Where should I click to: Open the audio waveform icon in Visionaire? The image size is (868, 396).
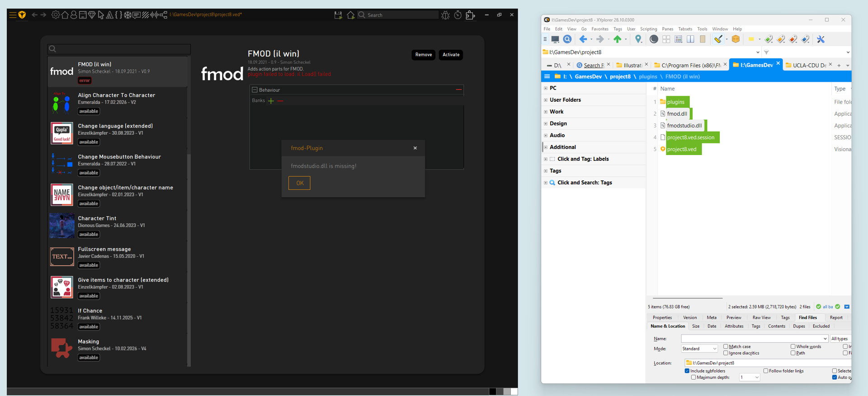point(155,15)
